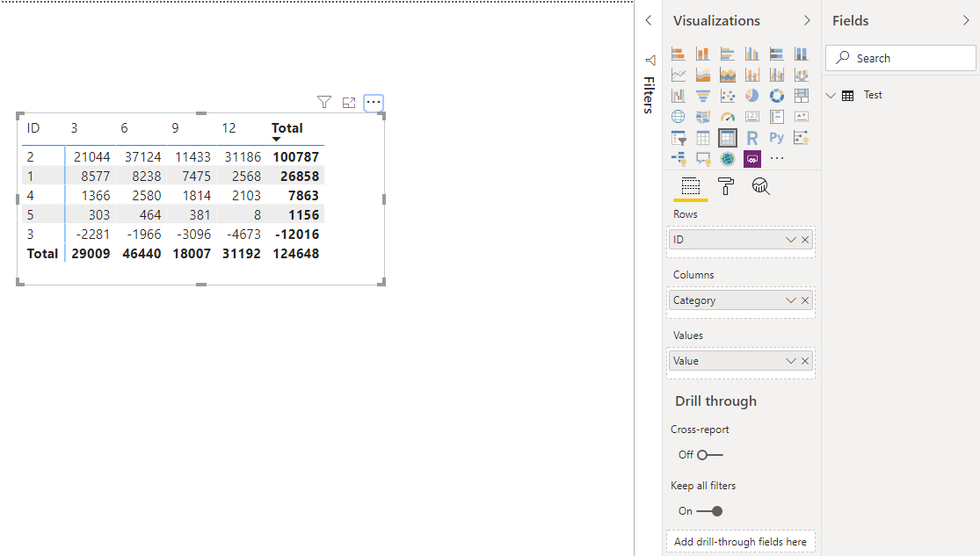
Task: Collapse the Fields pane
Action: click(966, 20)
